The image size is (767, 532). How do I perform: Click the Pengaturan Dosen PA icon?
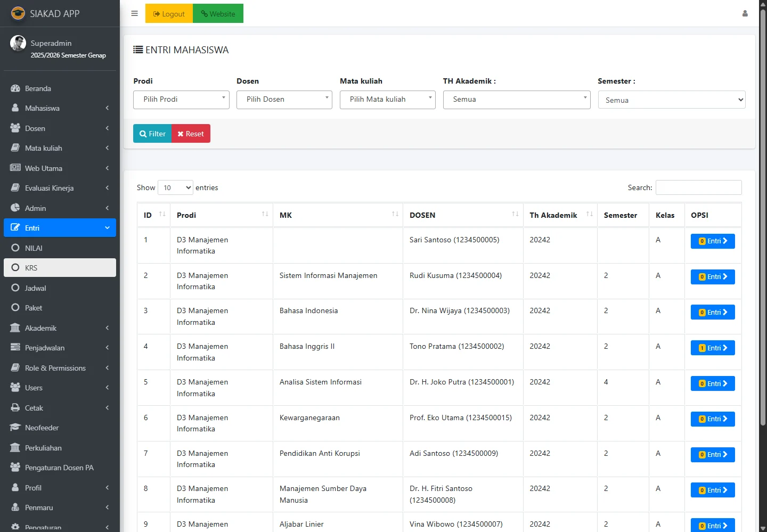15,468
